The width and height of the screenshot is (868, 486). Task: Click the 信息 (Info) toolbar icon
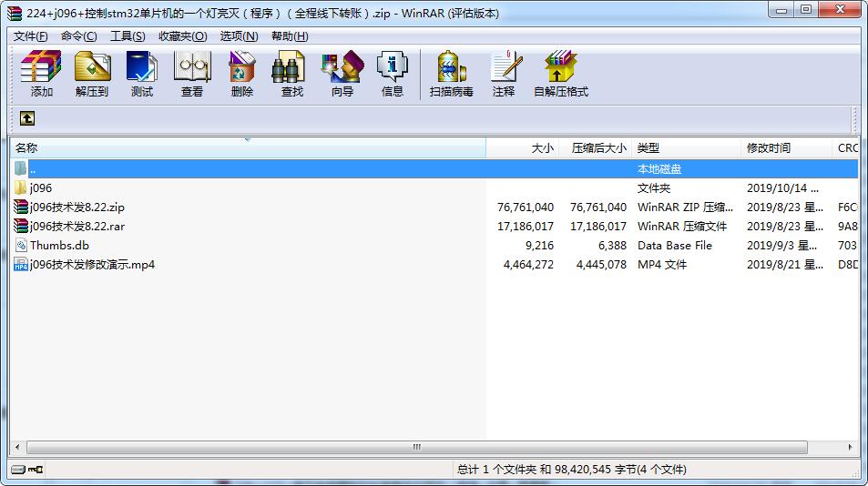point(392,66)
